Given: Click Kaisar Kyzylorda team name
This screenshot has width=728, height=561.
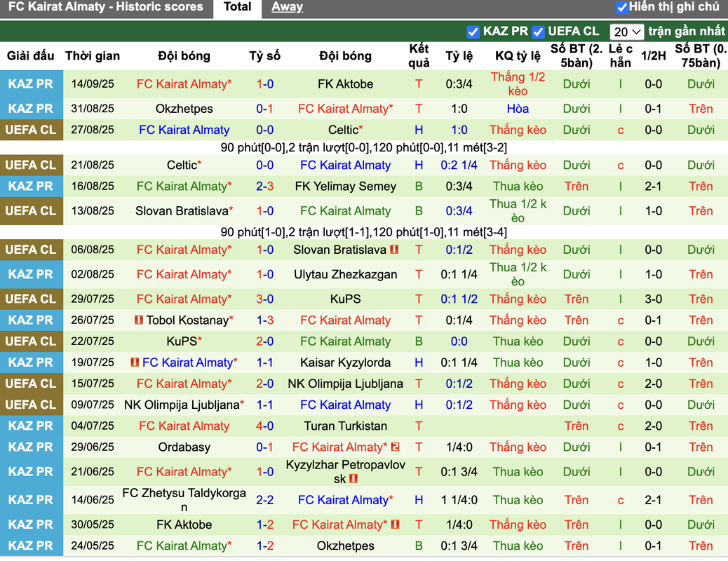Looking at the screenshot, I should (346, 363).
